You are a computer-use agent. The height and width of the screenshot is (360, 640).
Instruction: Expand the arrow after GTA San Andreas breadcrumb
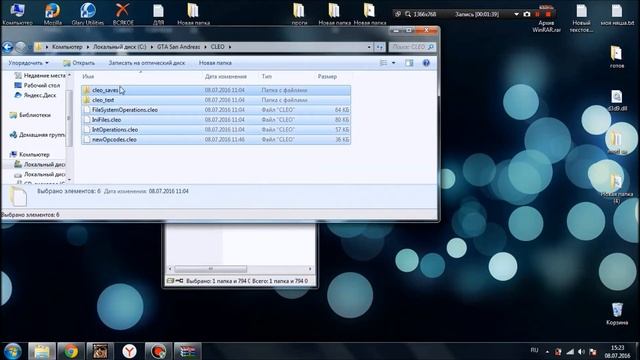pyautogui.click(x=205, y=47)
